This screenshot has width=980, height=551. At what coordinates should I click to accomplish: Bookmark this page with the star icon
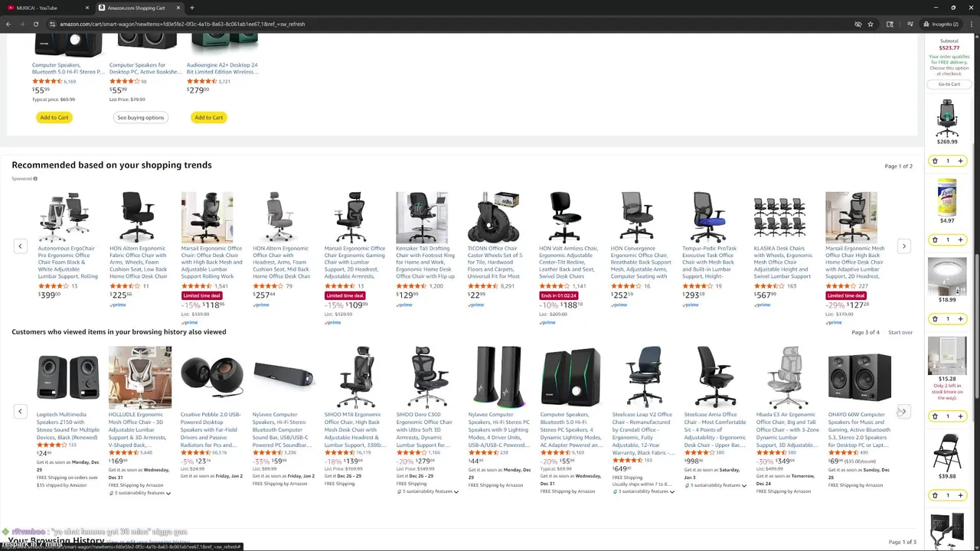[871, 24]
